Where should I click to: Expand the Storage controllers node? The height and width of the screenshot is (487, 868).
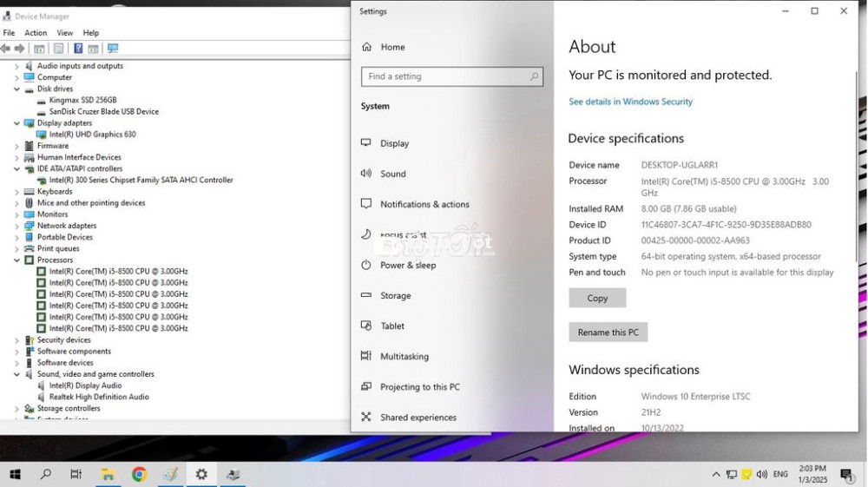(x=16, y=408)
